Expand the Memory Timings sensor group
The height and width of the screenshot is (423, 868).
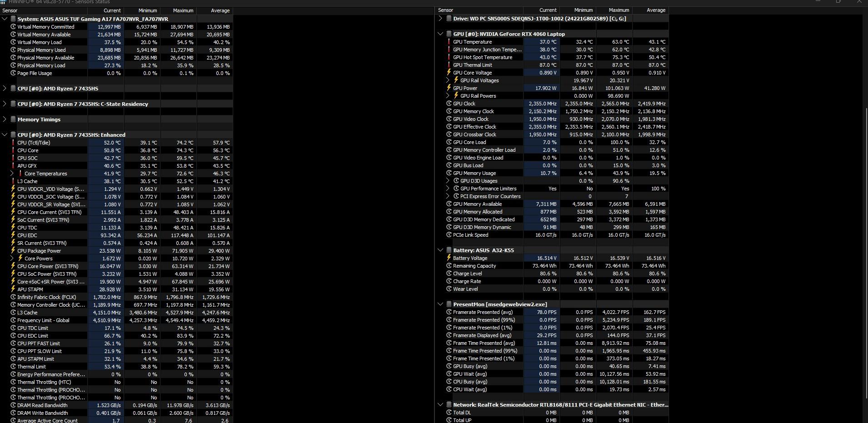5,119
